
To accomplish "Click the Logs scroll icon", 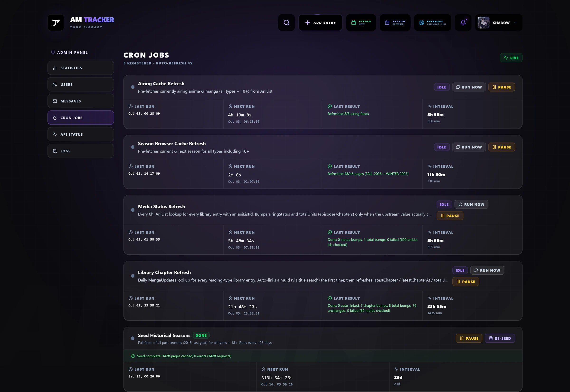I will [55, 151].
